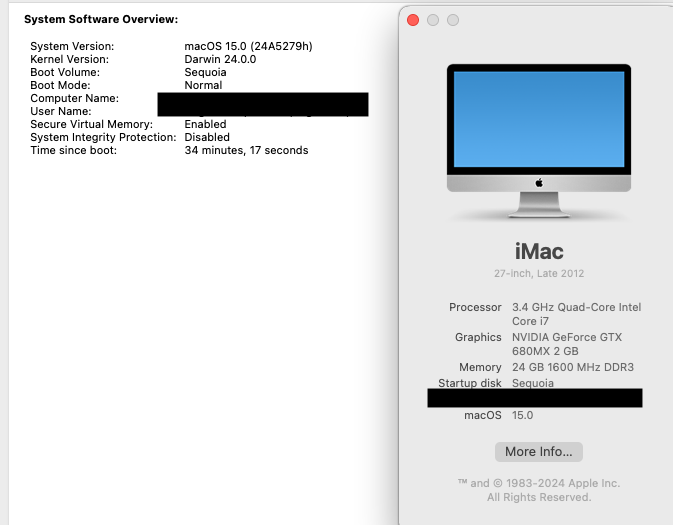
Task: Click the macOS '15.0' version value
Action: coord(522,416)
